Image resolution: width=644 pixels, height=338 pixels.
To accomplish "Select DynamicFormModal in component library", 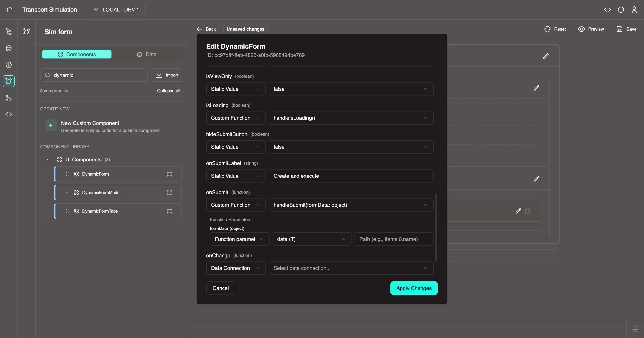I will pos(118,192).
